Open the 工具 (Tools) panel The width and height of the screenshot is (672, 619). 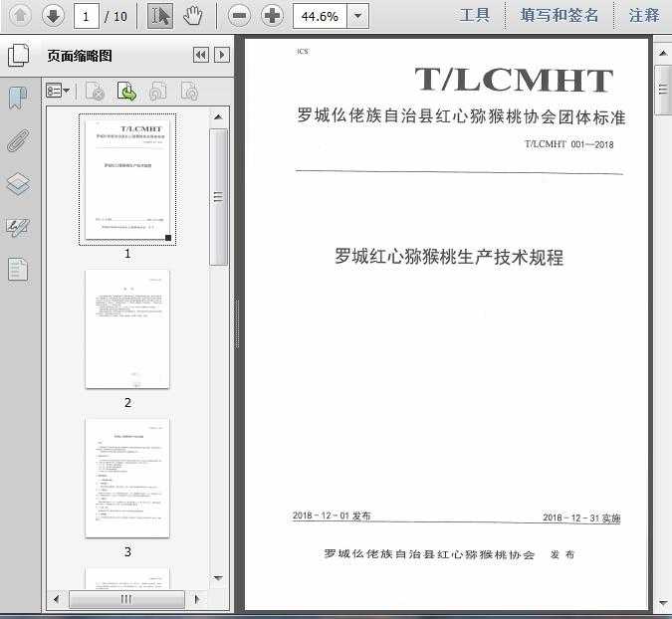point(475,15)
